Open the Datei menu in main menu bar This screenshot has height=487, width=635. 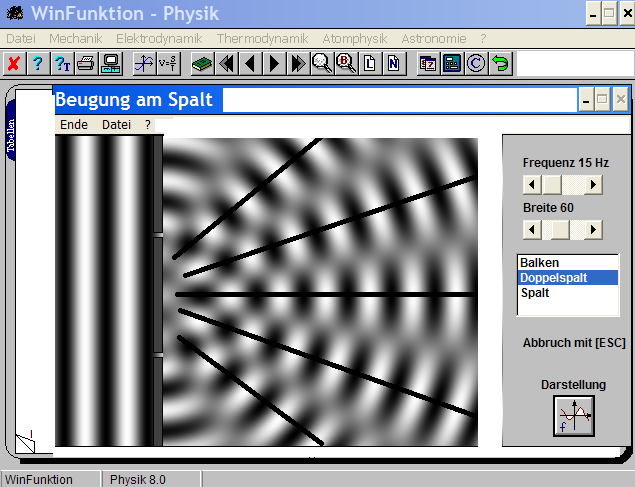(x=21, y=38)
